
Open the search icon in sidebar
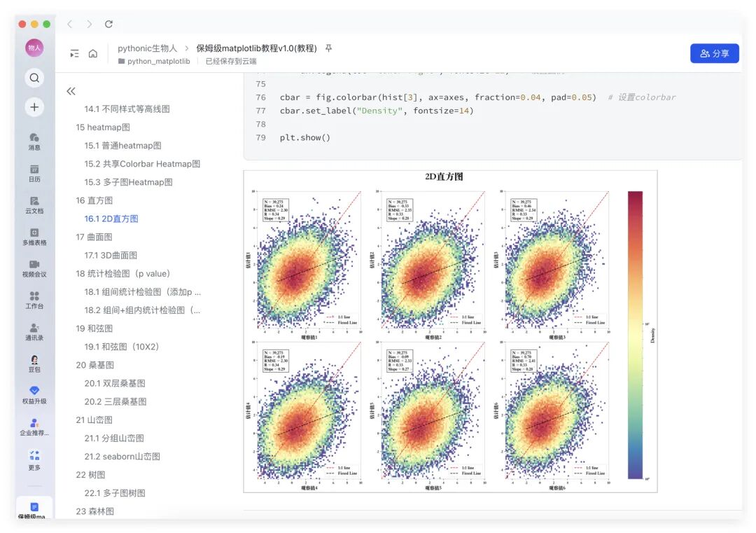click(34, 78)
